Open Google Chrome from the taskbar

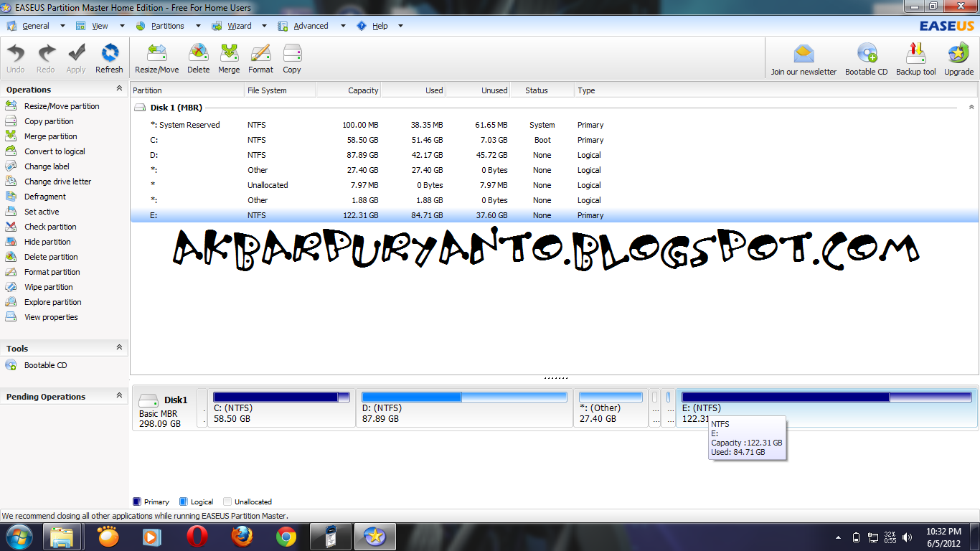286,536
